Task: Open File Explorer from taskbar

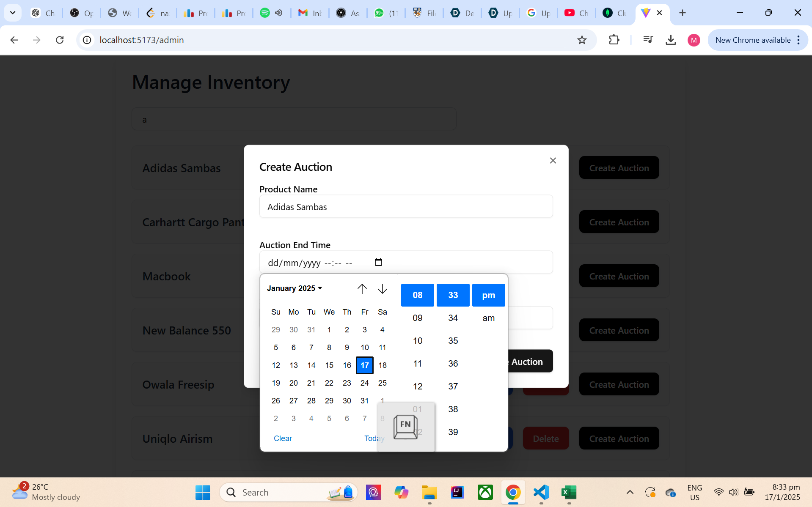Action: (429, 492)
